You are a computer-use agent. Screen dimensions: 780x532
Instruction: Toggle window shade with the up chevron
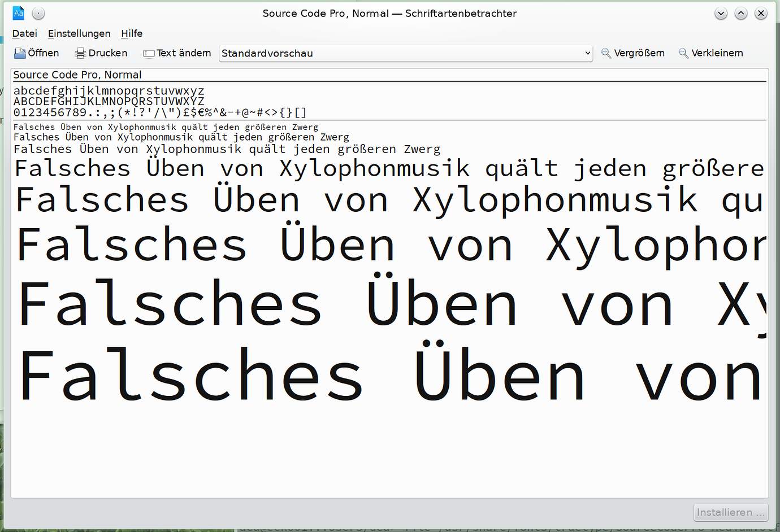click(740, 12)
